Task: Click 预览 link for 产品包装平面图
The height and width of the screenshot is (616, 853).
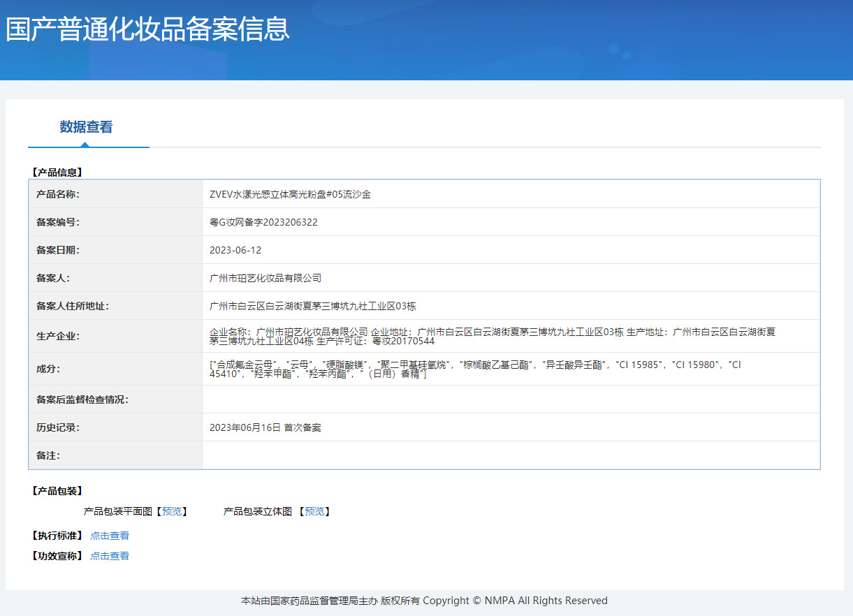Action: pos(172,511)
